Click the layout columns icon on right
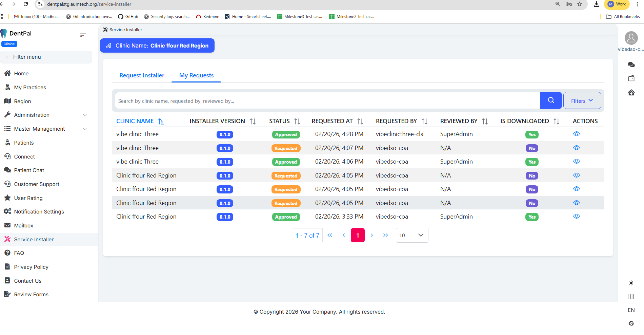 [x=631, y=296]
